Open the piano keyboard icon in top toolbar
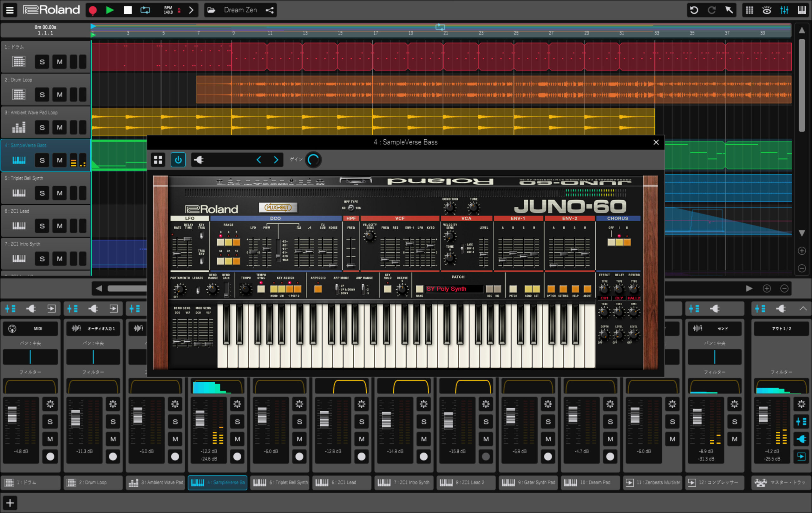812x513 pixels. [x=802, y=10]
